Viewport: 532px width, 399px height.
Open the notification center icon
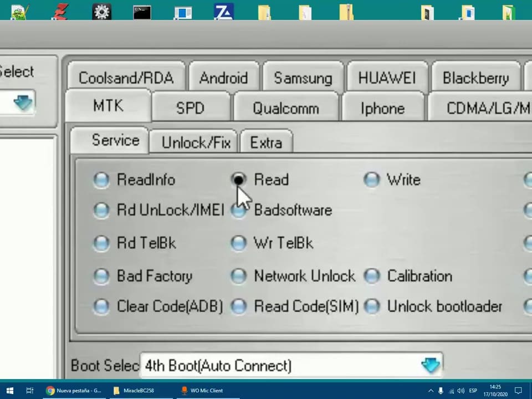(519, 391)
